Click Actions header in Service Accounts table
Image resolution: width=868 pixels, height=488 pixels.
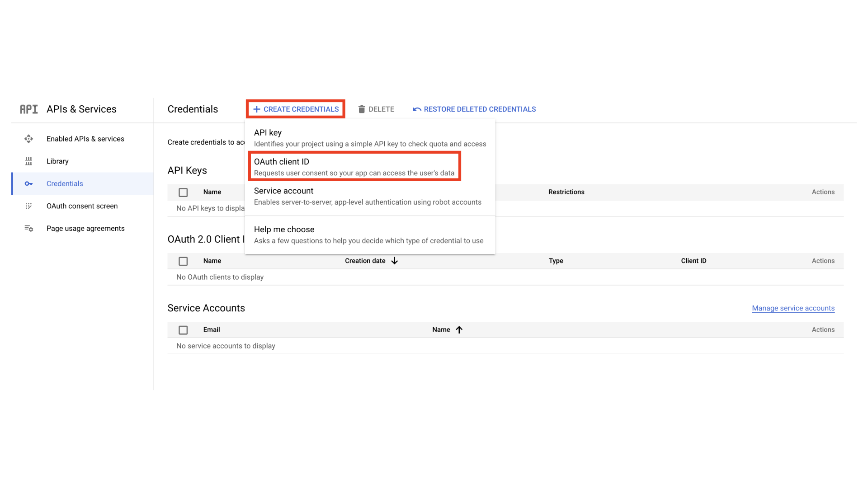[823, 330]
